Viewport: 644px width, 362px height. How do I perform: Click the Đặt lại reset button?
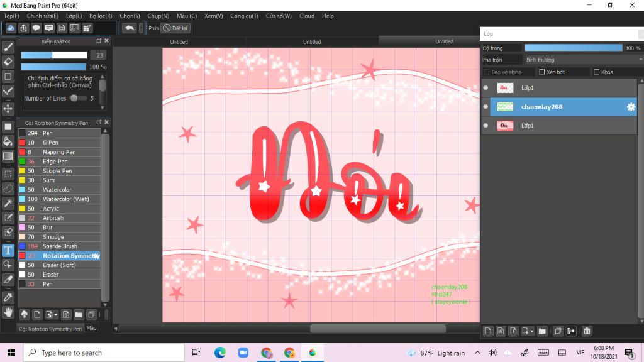pos(176,28)
